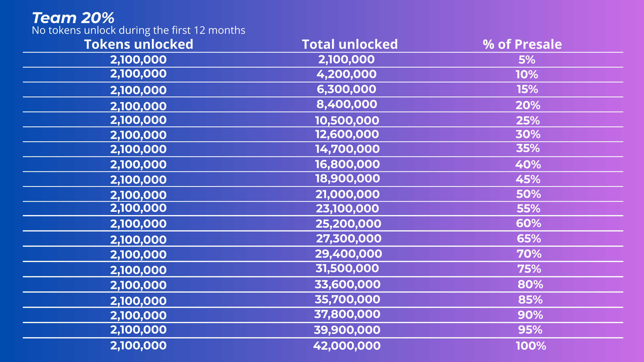The height and width of the screenshot is (362, 644).
Task: Click the 50% presale cell
Action: coord(528,194)
